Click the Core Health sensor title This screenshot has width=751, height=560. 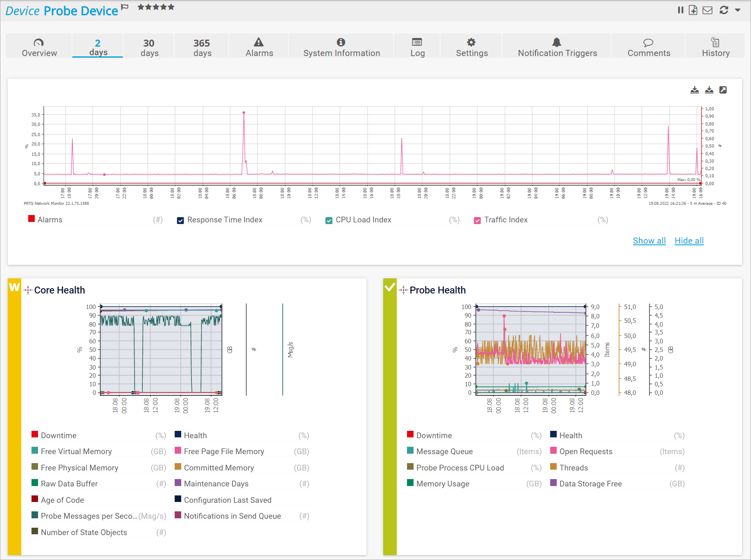tap(60, 290)
